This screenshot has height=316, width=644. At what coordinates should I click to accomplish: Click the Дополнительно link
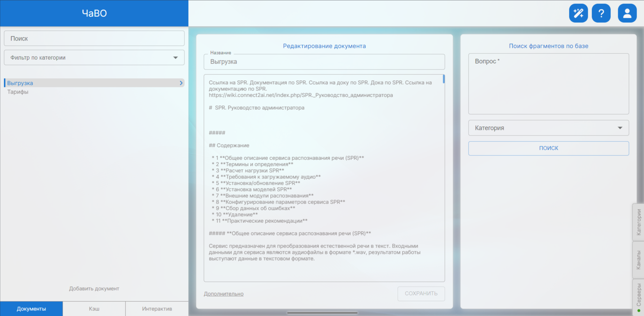pyautogui.click(x=223, y=294)
